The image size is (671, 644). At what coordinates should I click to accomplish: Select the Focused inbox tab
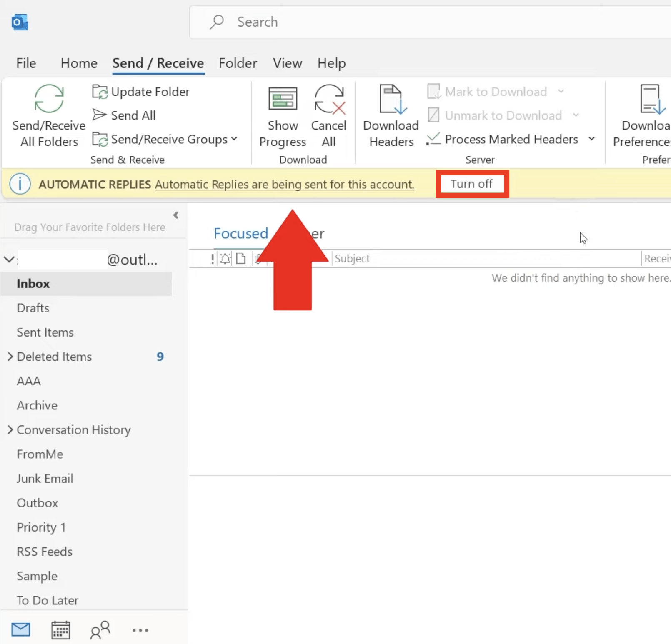(x=241, y=233)
